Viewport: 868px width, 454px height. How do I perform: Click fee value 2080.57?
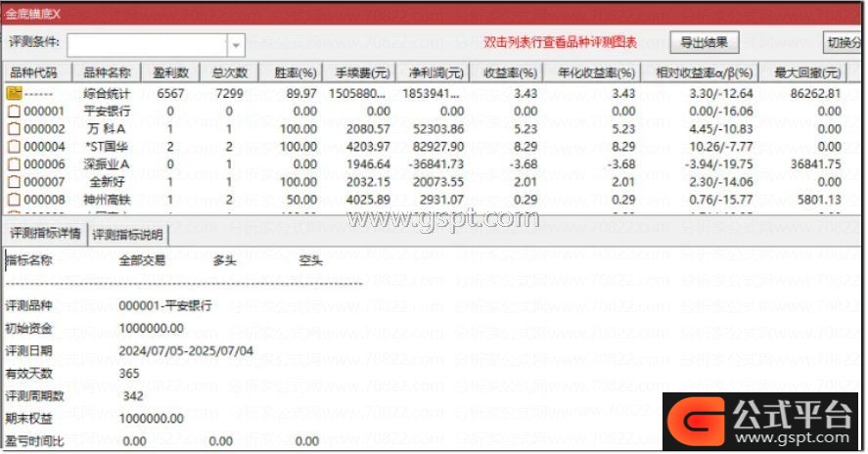[368, 129]
